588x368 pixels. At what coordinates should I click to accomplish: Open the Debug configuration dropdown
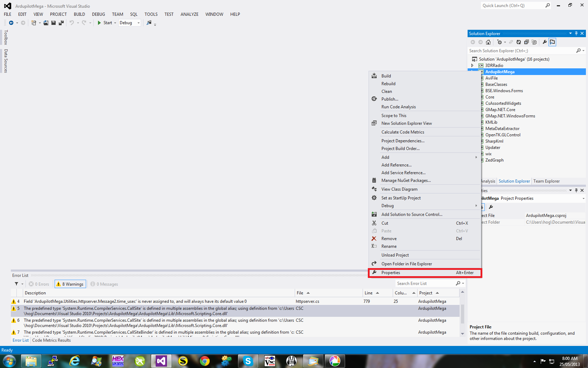(139, 23)
